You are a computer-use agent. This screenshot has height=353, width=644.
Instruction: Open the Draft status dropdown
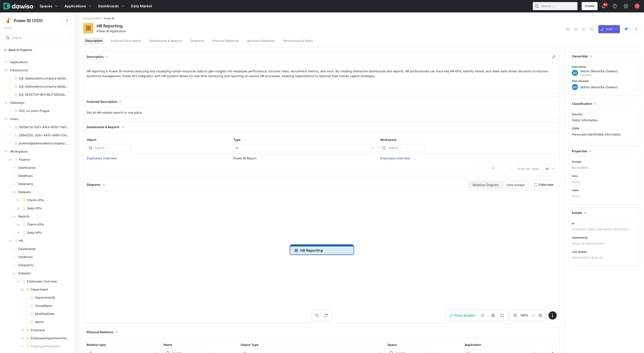tap(609, 29)
